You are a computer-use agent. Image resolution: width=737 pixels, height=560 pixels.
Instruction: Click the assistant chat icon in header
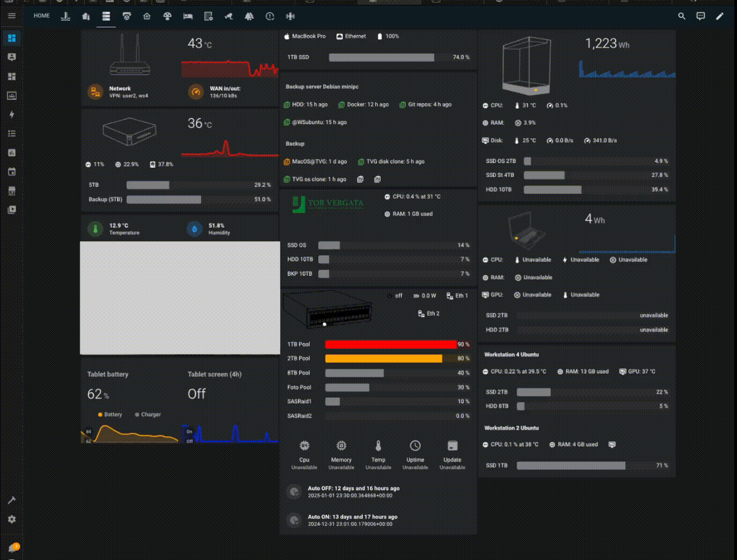(x=700, y=16)
